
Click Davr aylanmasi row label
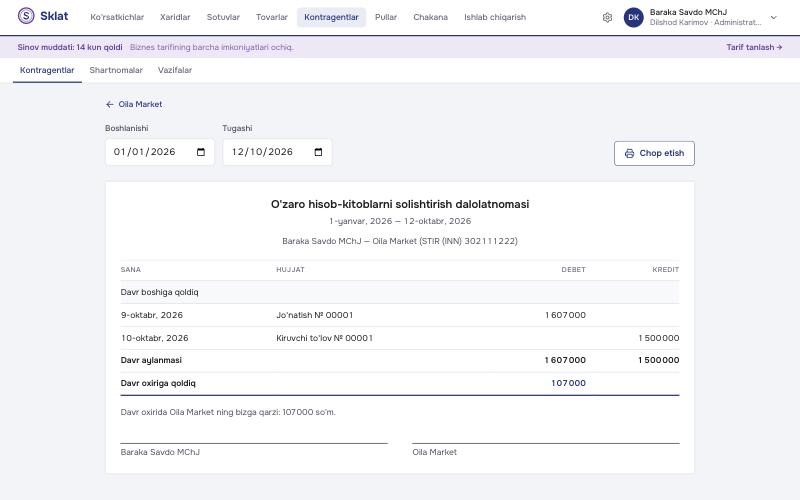coord(151,360)
